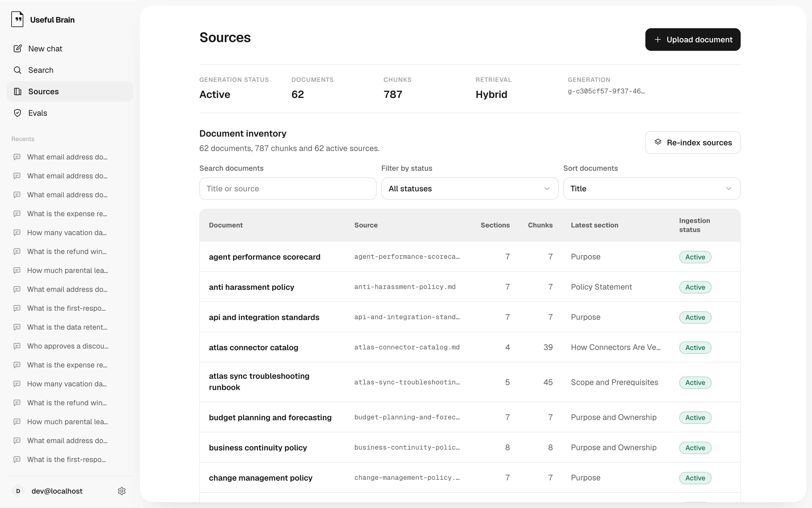Open the Evals sidebar item
The height and width of the screenshot is (508, 812).
pyautogui.click(x=70, y=113)
